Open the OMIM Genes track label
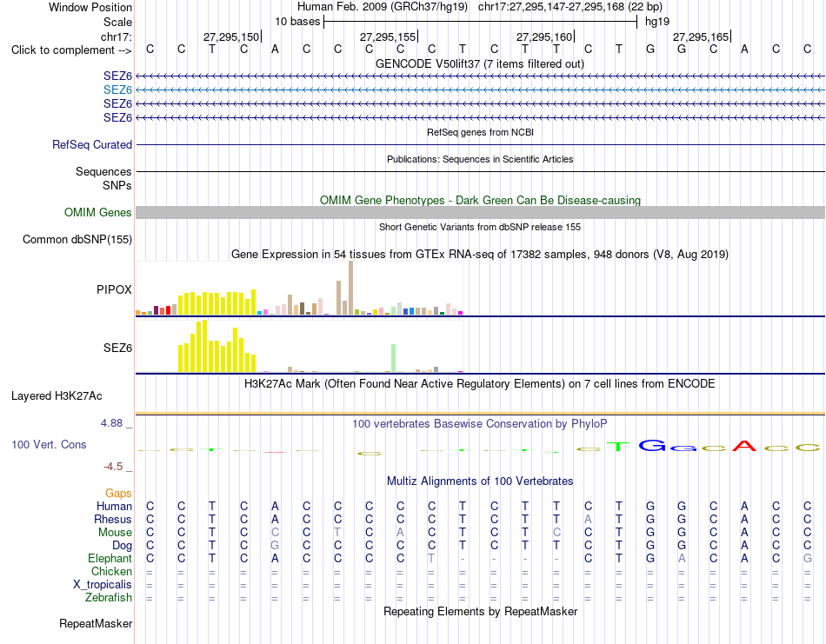826x644 pixels. click(97, 212)
